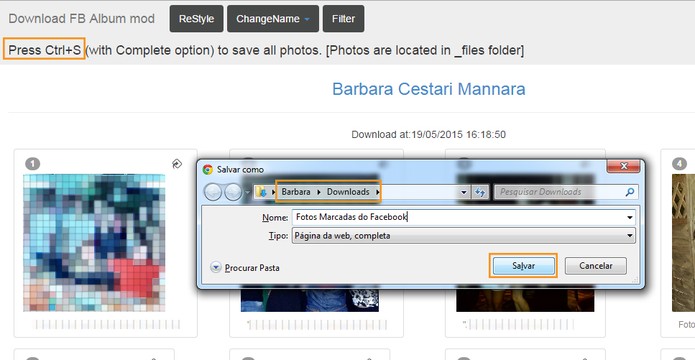
Task: Click the share arrow icon on photo 1
Action: [x=176, y=164]
